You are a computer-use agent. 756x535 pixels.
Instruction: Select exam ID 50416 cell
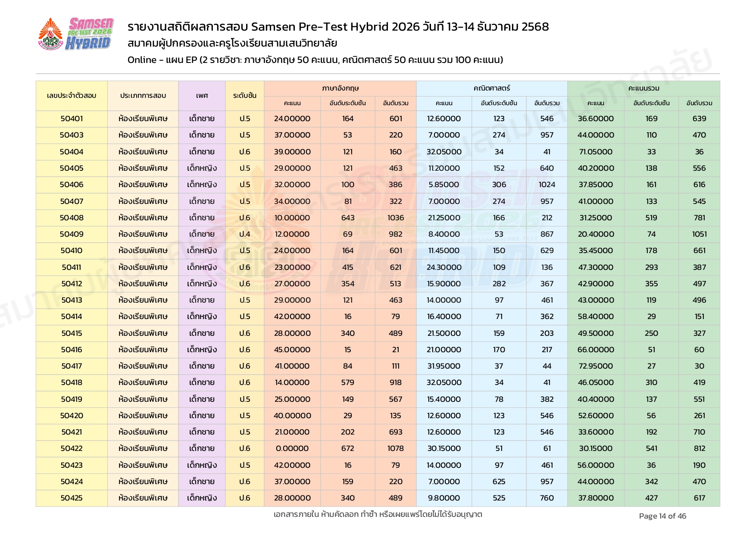click(72, 350)
